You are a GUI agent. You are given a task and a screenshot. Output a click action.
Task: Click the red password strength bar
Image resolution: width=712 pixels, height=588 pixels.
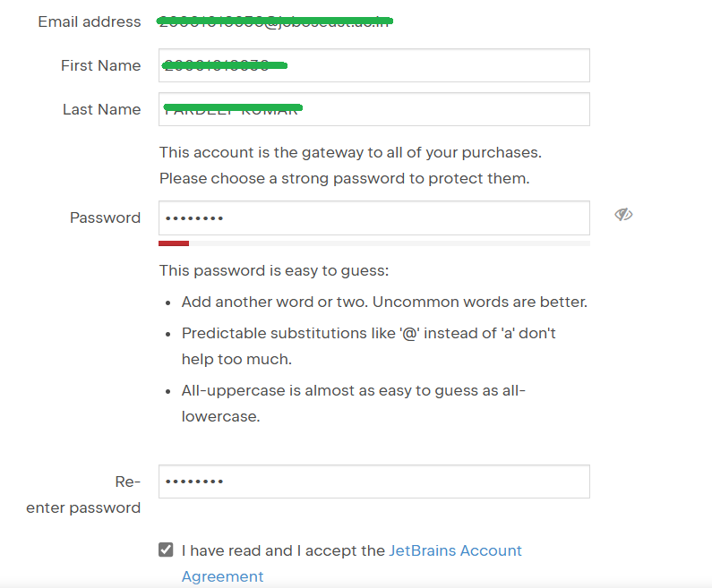[174, 243]
